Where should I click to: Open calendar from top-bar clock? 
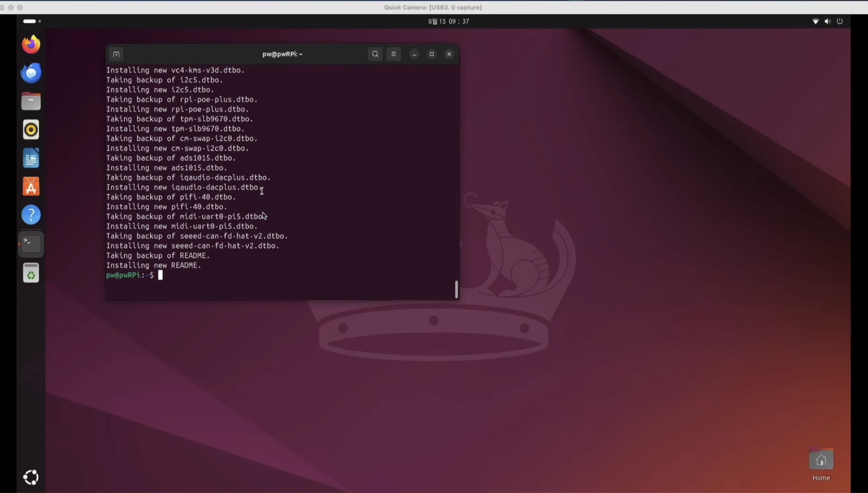tap(448, 21)
